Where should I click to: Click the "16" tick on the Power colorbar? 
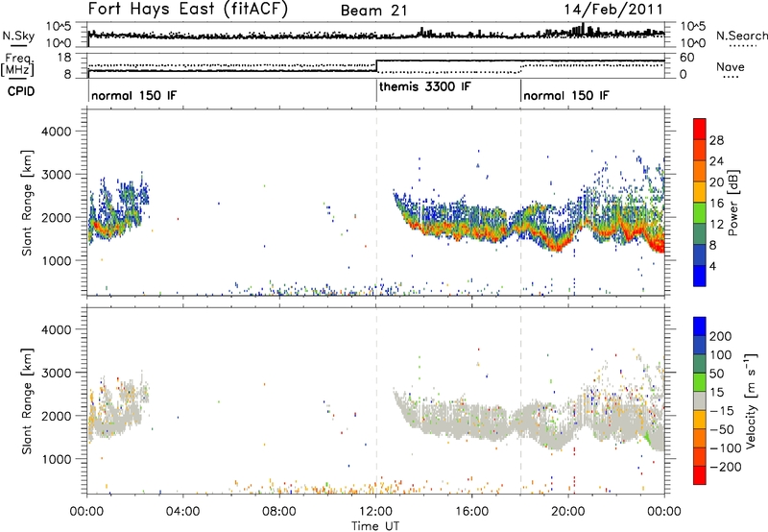pyautogui.click(x=716, y=204)
